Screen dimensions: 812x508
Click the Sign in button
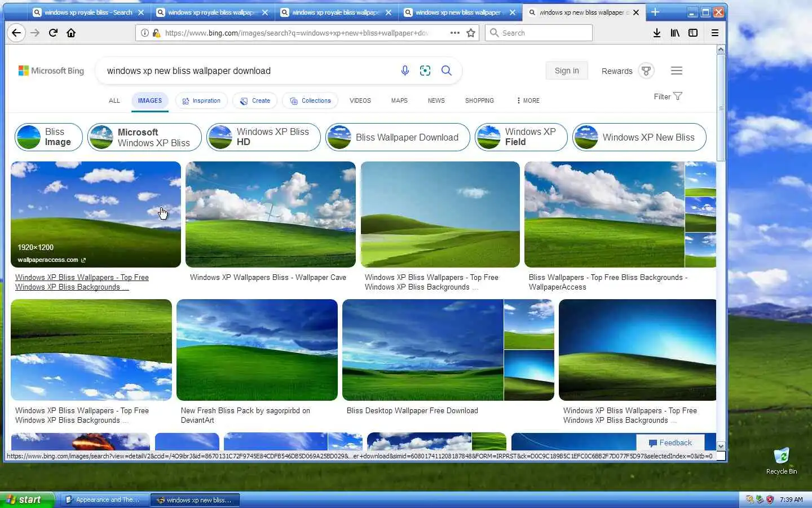point(567,71)
